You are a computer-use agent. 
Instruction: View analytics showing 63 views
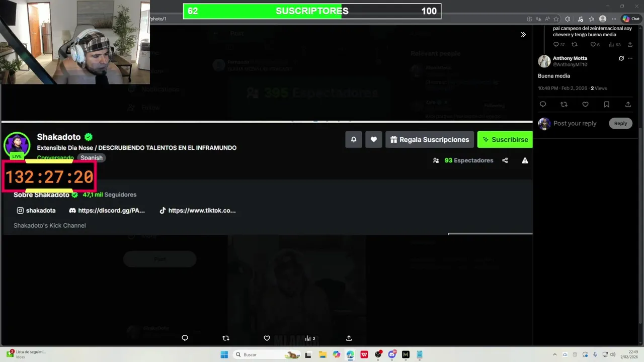(x=615, y=45)
